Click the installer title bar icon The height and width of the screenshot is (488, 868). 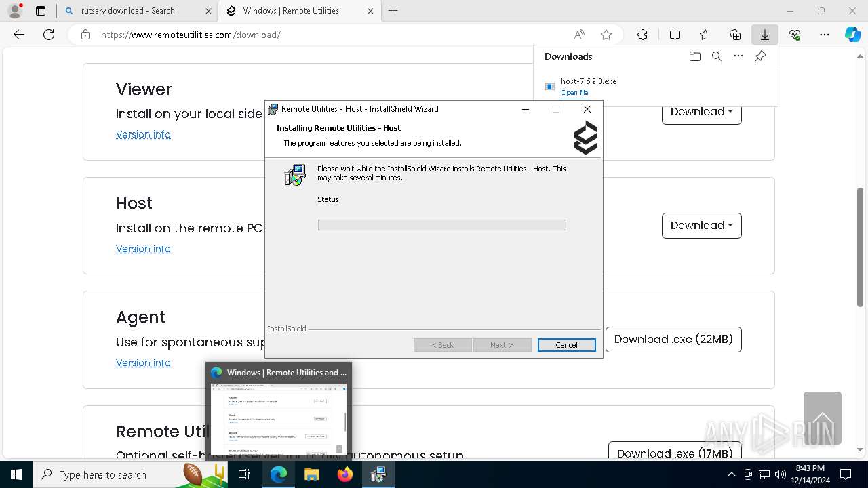coord(273,109)
